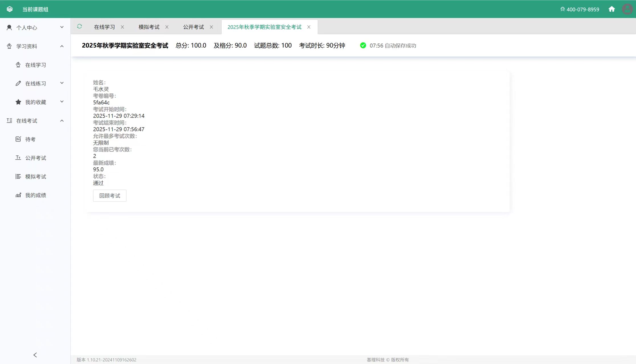Click the refresh tabs icon
636x364 pixels.
tap(79, 26)
